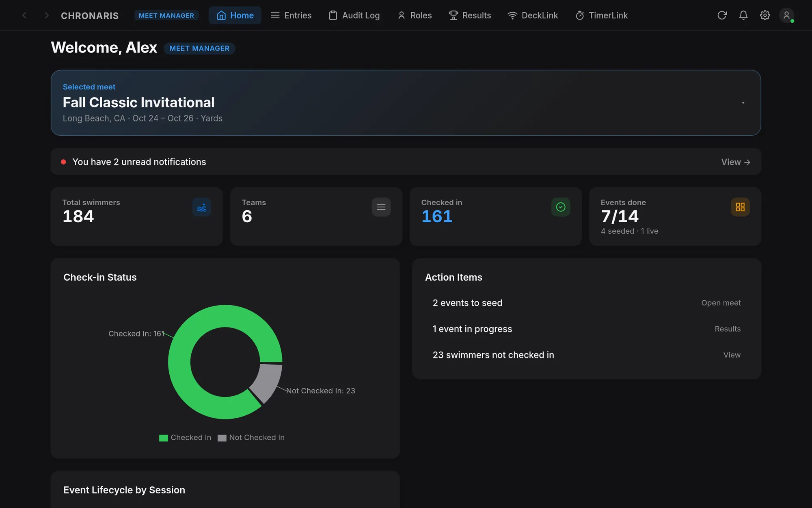Viewport: 812px width, 508px height.
Task: Click the Action Items heading
Action: [454, 277]
